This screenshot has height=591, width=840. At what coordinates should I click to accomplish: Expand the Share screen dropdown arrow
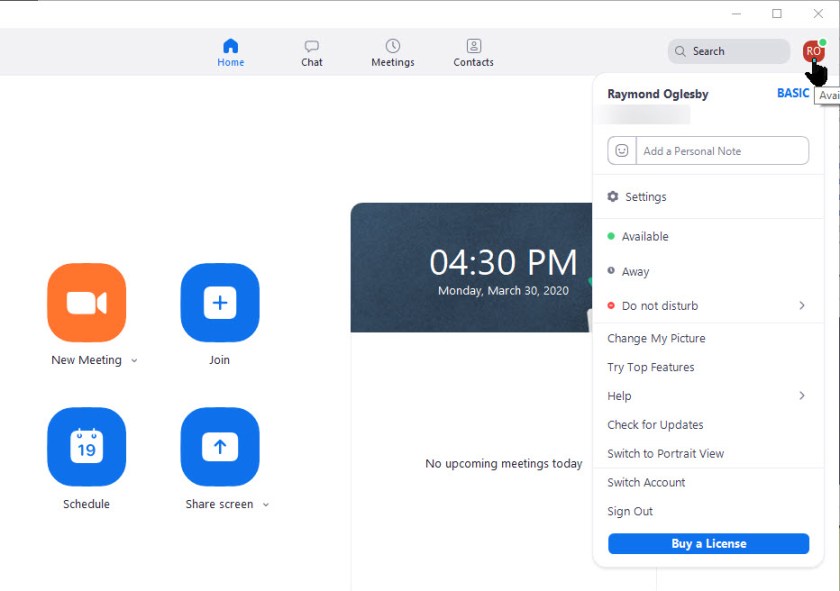(266, 505)
